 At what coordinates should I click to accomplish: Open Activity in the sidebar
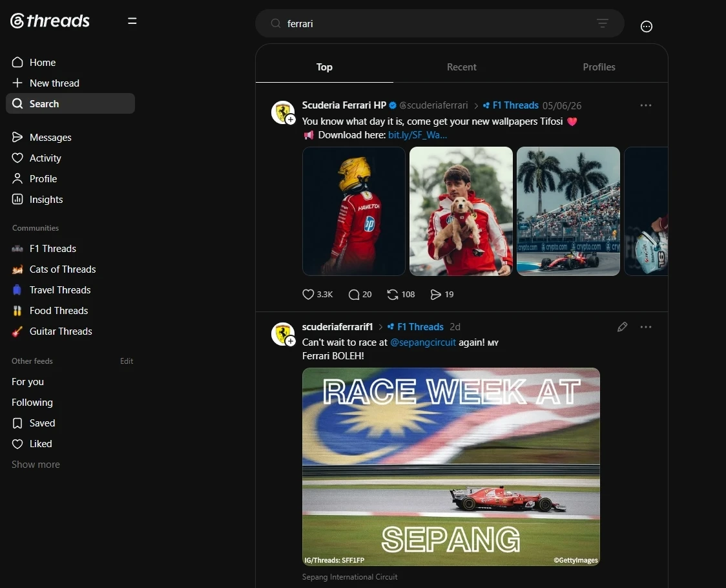point(70,158)
